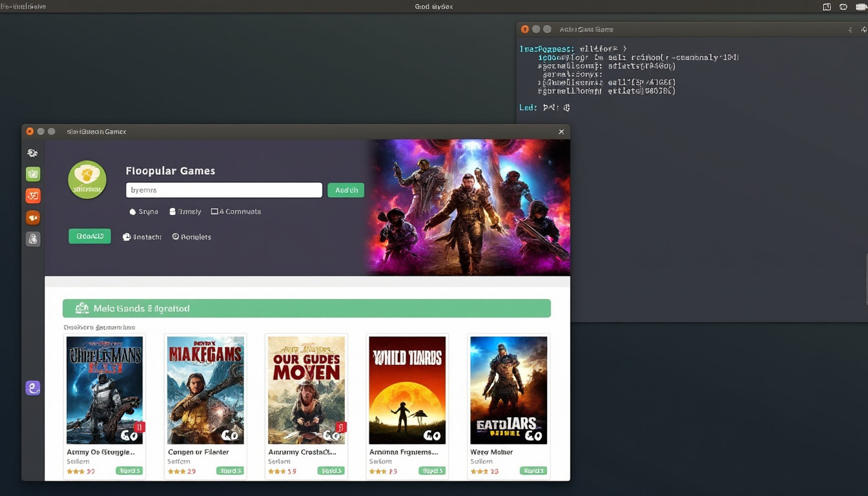Click the Go badge on the 'Asmmy Os' card
Image resolution: width=868 pixels, height=496 pixels.
pyautogui.click(x=129, y=435)
